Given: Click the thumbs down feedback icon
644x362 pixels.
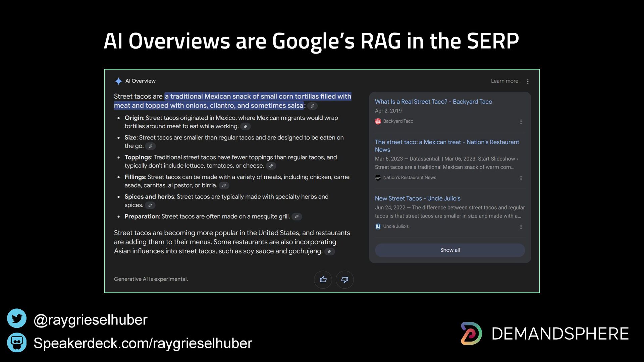Looking at the screenshot, I should [x=344, y=280].
